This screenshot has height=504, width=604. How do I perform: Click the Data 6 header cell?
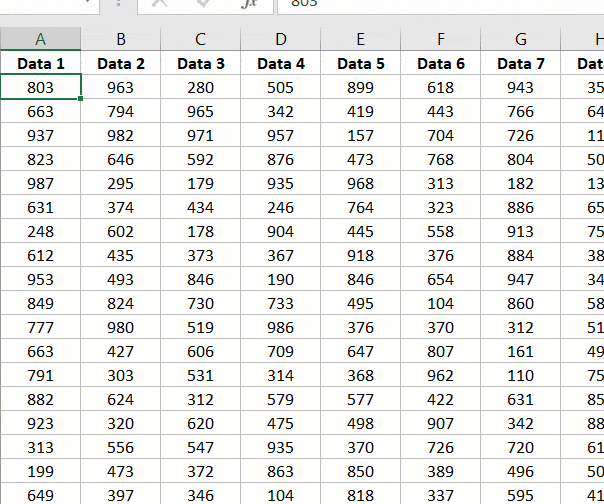tap(441, 64)
